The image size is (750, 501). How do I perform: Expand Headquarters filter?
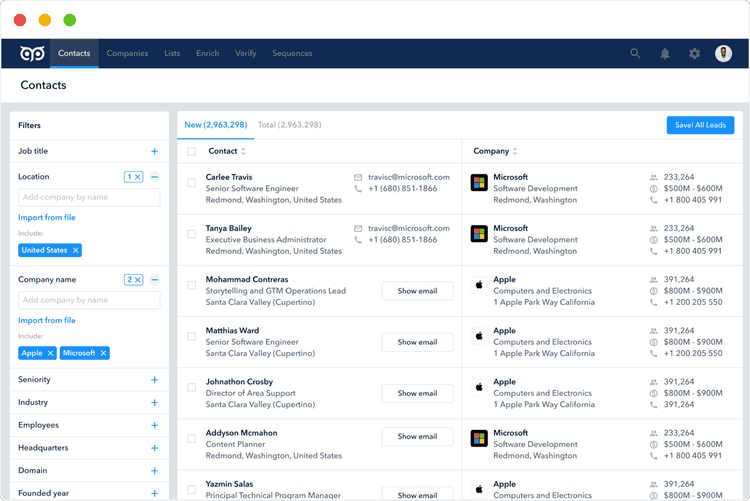(154, 448)
